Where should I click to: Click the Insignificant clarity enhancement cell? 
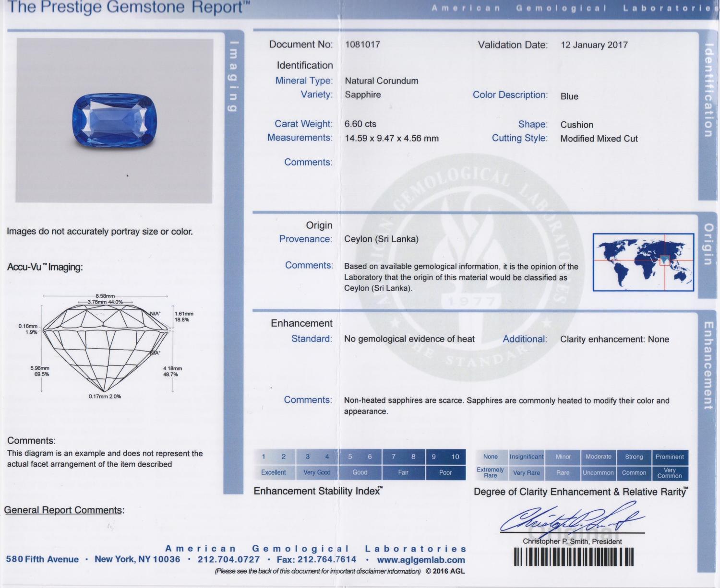(x=527, y=457)
